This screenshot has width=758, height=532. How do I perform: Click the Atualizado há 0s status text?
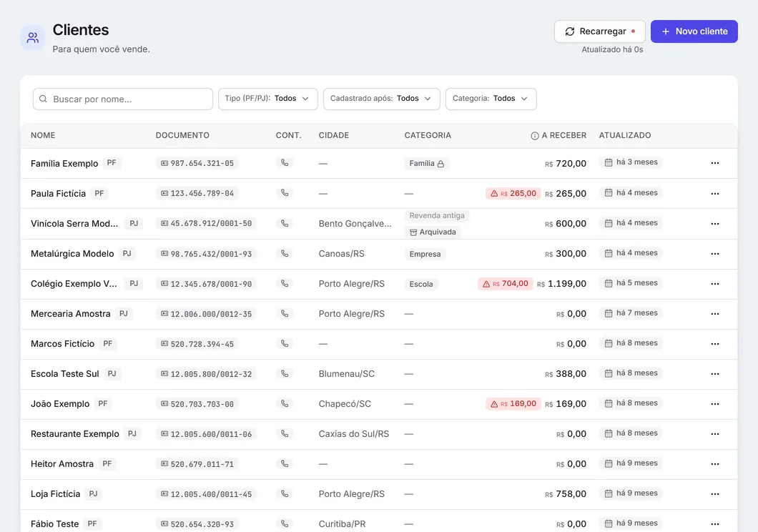[612, 50]
